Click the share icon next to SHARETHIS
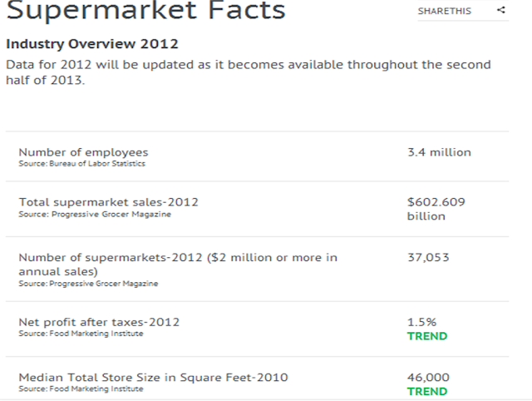 pyautogui.click(x=501, y=11)
